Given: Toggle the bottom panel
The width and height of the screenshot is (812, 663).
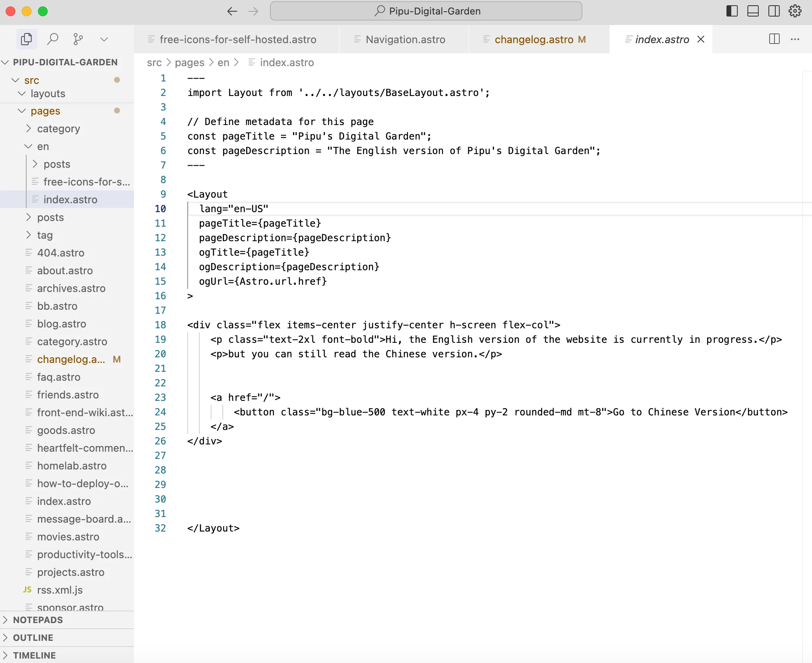Looking at the screenshot, I should tap(753, 11).
